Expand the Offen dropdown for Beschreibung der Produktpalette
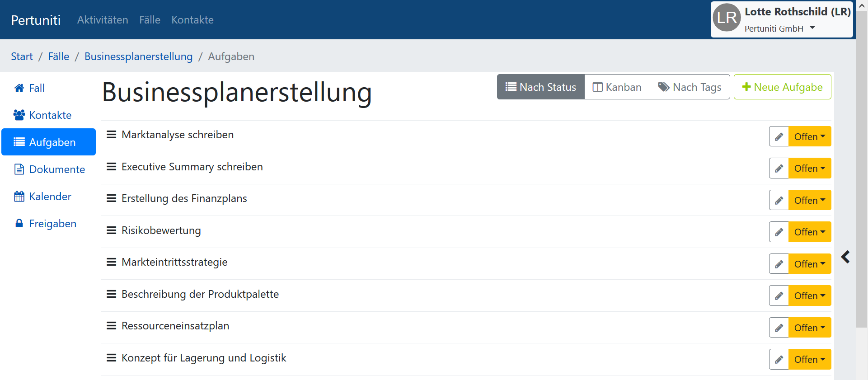Screen dimensions: 868x380 (810, 296)
